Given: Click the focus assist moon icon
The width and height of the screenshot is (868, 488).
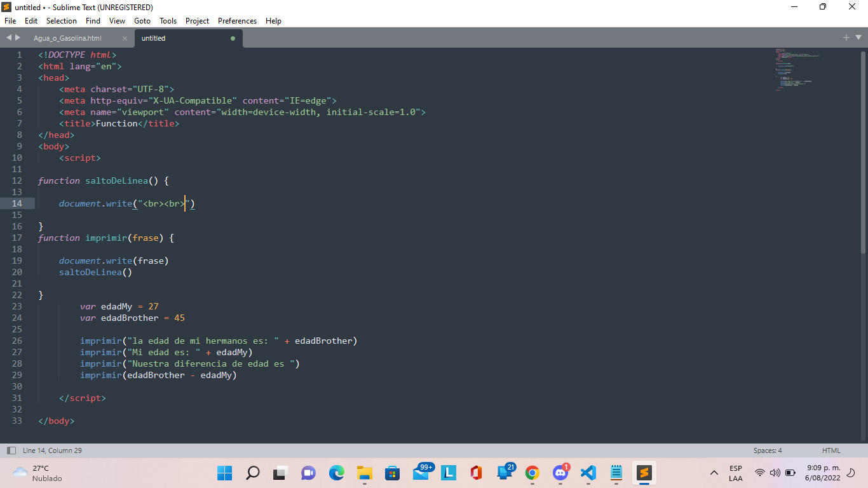Looking at the screenshot, I should point(851,473).
